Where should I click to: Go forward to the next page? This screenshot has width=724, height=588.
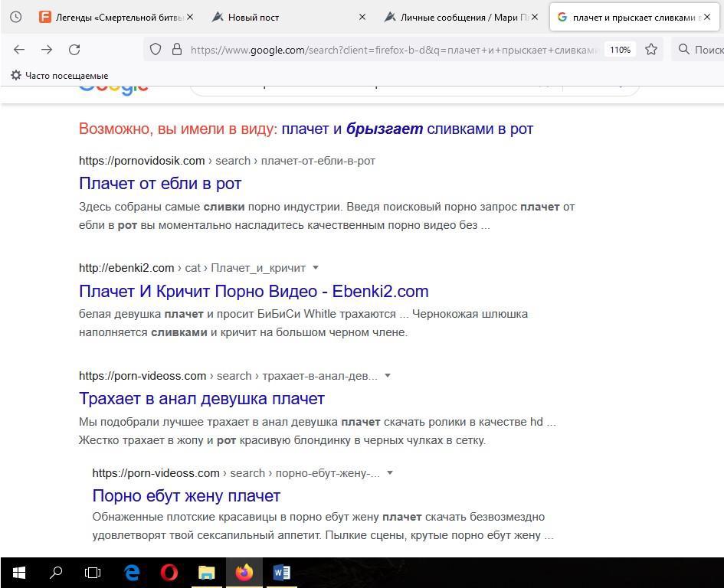47,50
